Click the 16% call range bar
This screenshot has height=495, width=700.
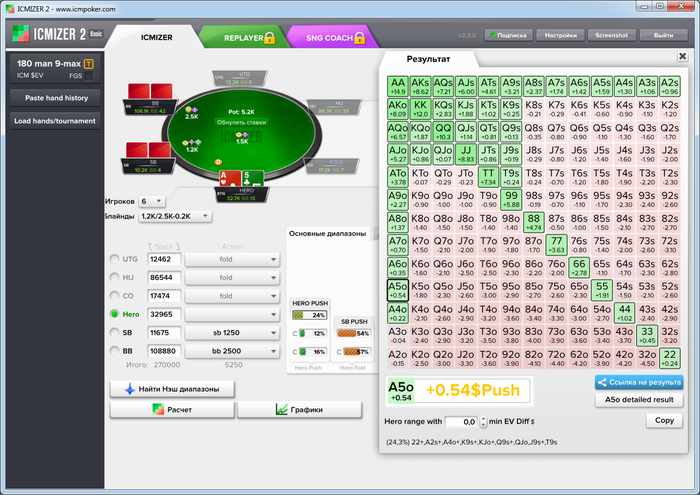coord(312,352)
